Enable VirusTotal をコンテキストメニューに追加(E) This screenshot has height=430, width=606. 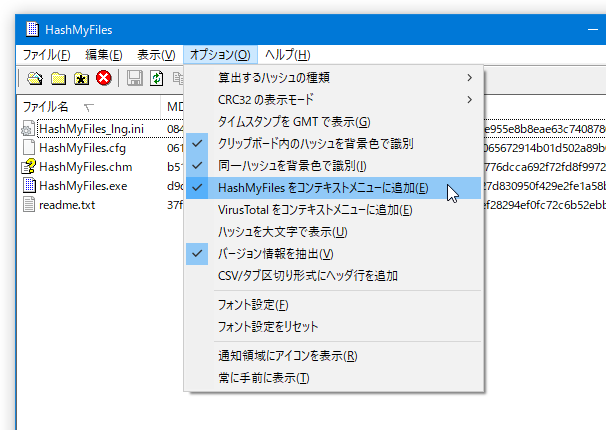tap(334, 210)
